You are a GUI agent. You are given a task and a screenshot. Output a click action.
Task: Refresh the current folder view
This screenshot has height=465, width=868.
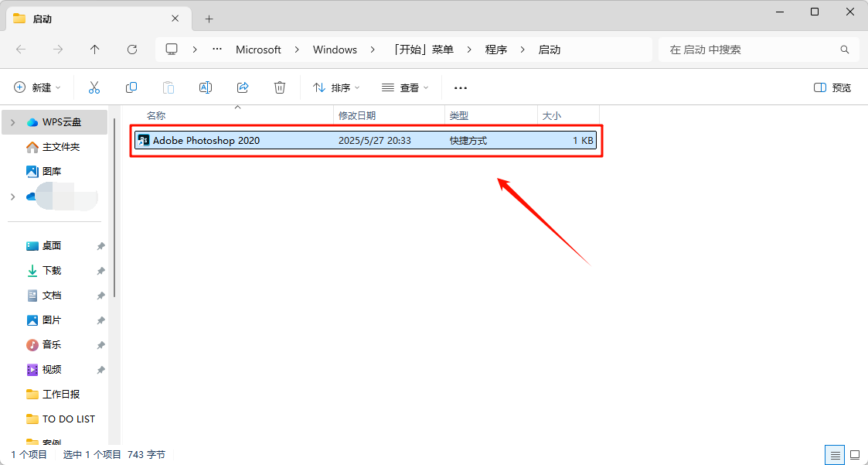pos(131,50)
